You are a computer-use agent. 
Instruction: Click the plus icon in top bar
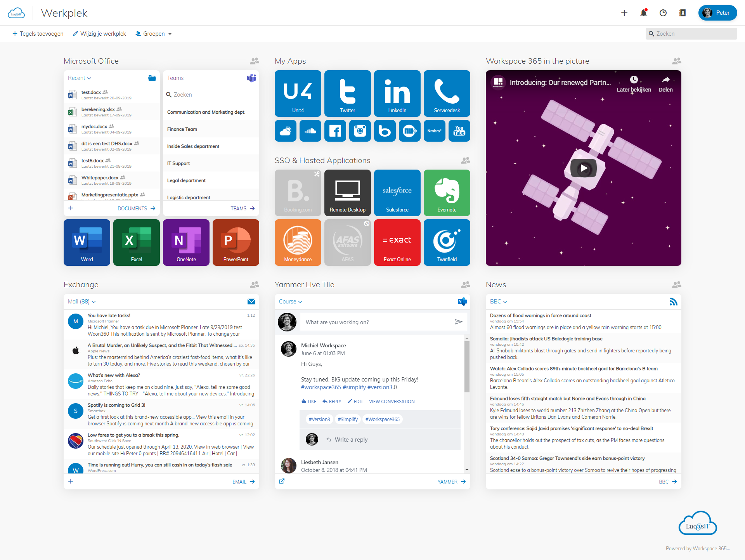(624, 13)
